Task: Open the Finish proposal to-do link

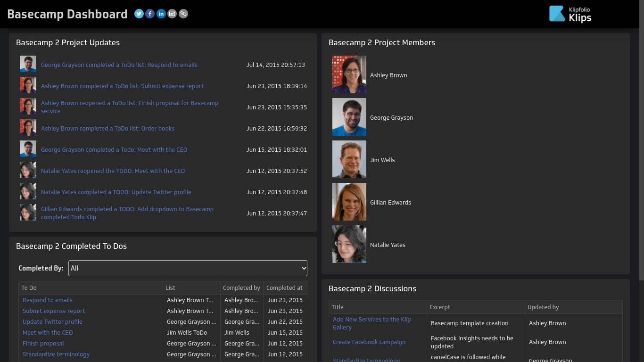Action: [43, 344]
